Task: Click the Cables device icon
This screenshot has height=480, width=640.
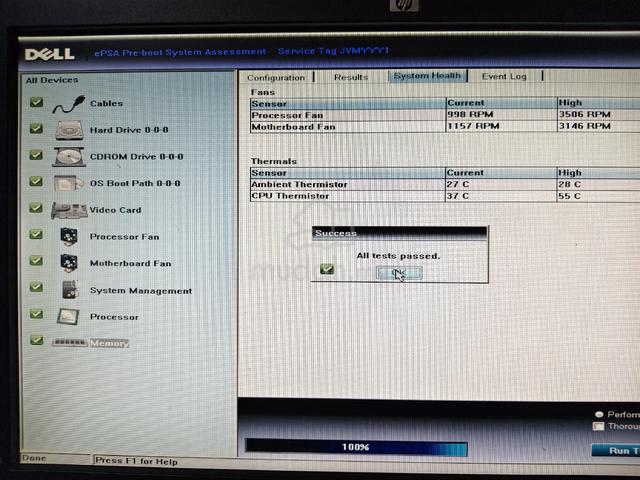Action: [x=69, y=105]
